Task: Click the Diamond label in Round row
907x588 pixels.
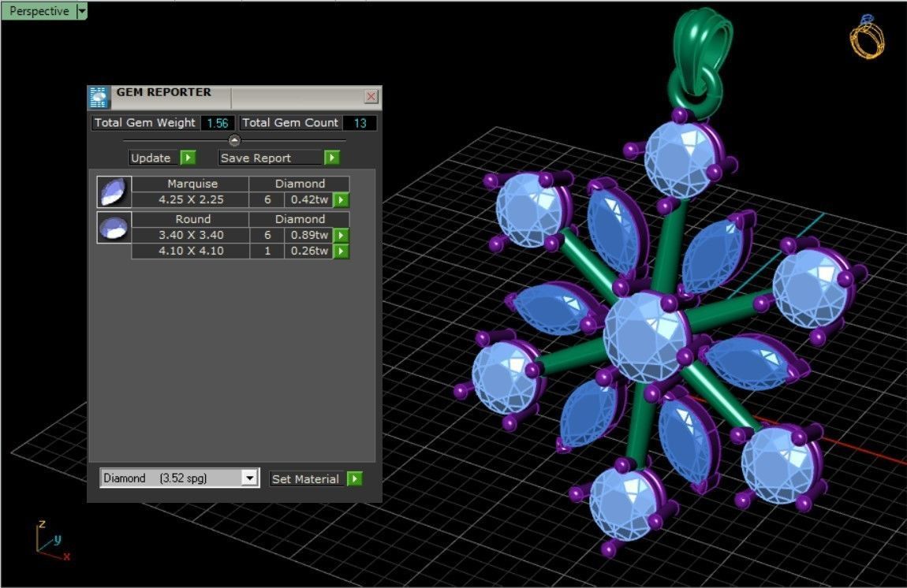Action: (300, 219)
